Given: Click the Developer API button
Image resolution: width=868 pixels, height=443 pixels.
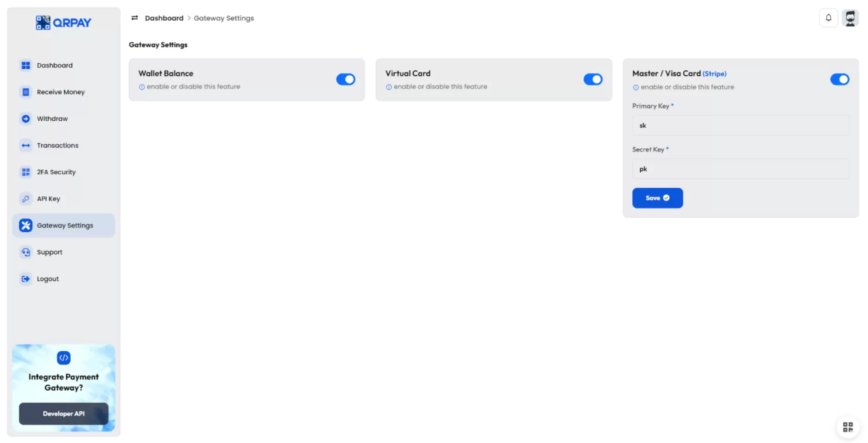Looking at the screenshot, I should [x=63, y=414].
